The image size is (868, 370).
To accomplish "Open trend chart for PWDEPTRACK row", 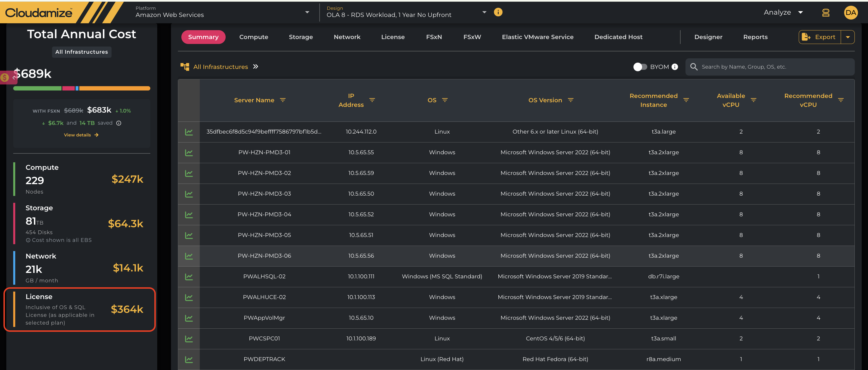I will (x=189, y=359).
